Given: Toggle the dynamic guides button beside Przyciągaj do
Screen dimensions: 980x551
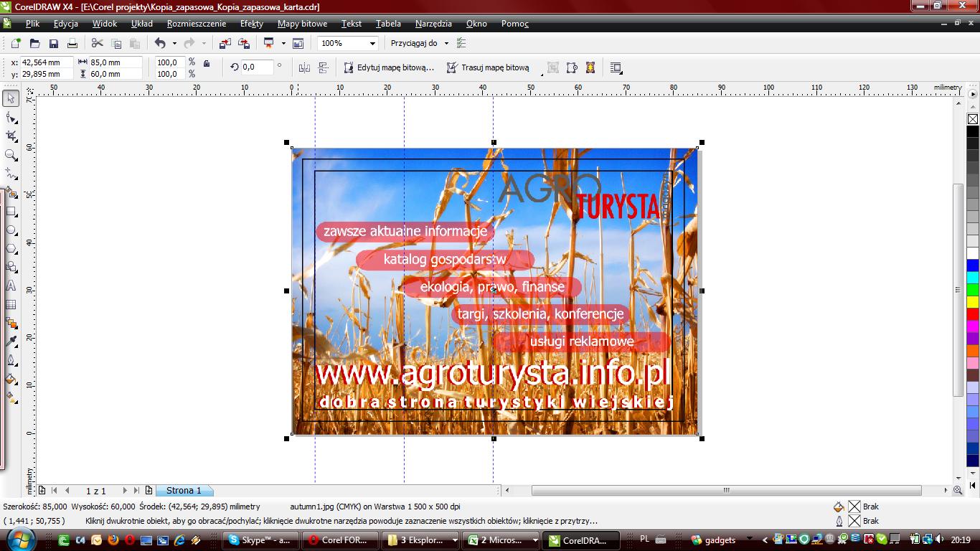Looking at the screenshot, I should click(461, 43).
